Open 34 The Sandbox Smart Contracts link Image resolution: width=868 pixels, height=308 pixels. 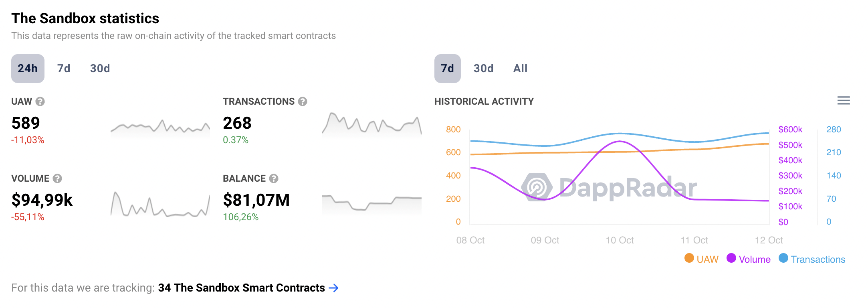tap(241, 288)
